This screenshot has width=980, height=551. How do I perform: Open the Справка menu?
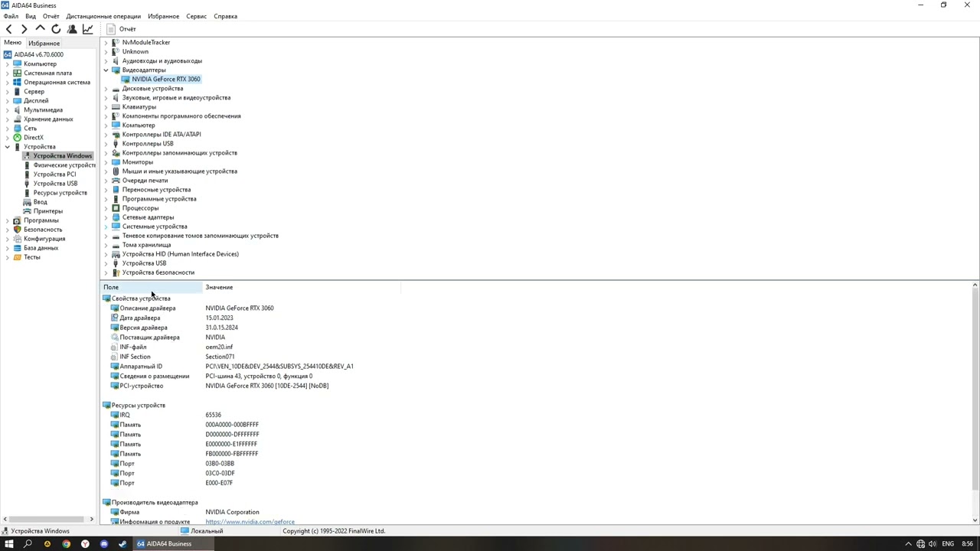point(225,16)
